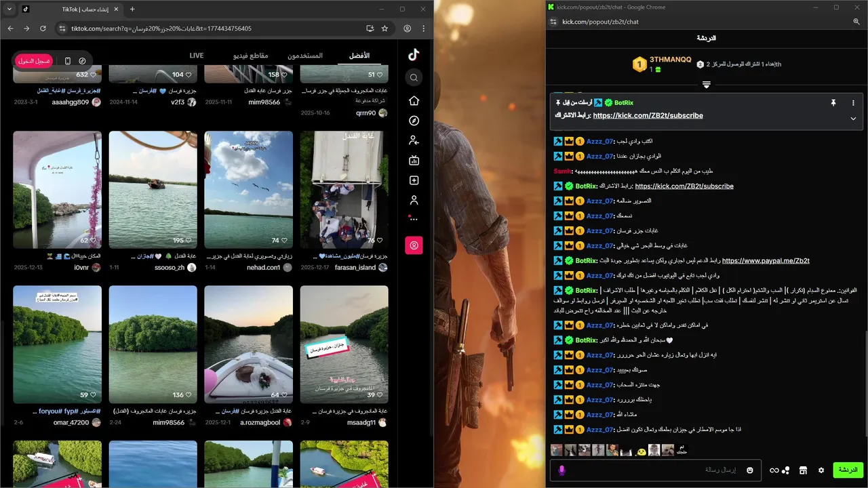
Task: Open the ssooso_zh video thumbnail
Action: click(153, 190)
